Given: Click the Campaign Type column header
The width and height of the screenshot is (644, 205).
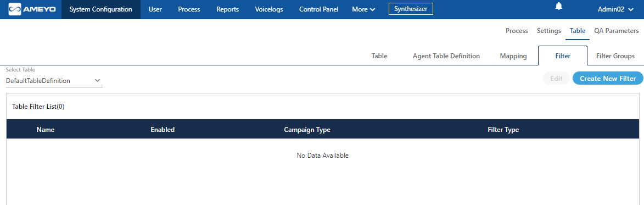Looking at the screenshot, I should click(x=307, y=129).
